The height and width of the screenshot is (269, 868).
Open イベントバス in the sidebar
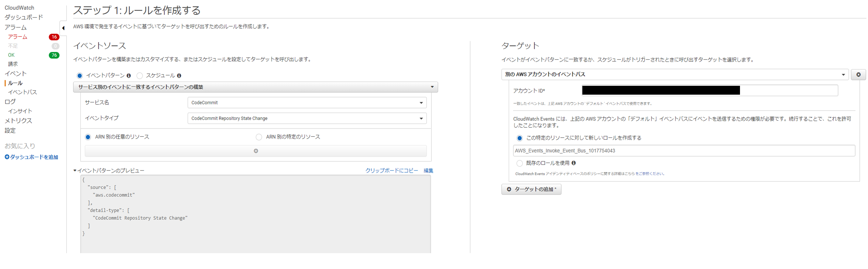22,92
